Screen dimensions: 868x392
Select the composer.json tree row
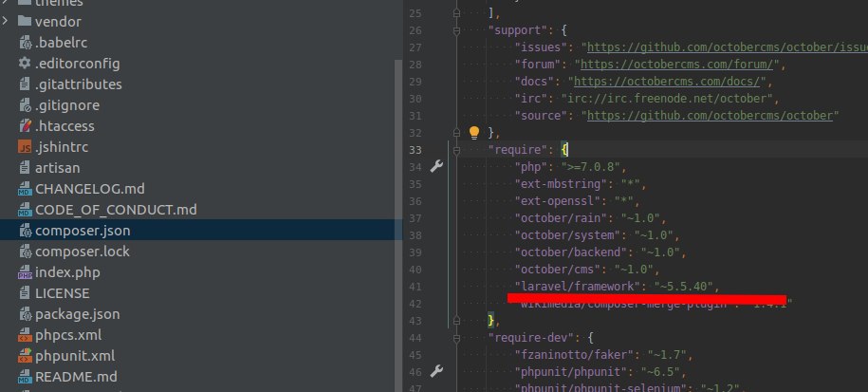[x=201, y=231]
